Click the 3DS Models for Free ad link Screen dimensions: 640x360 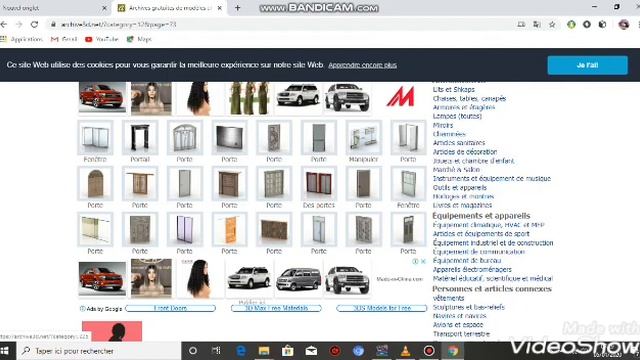pyautogui.click(x=382, y=308)
